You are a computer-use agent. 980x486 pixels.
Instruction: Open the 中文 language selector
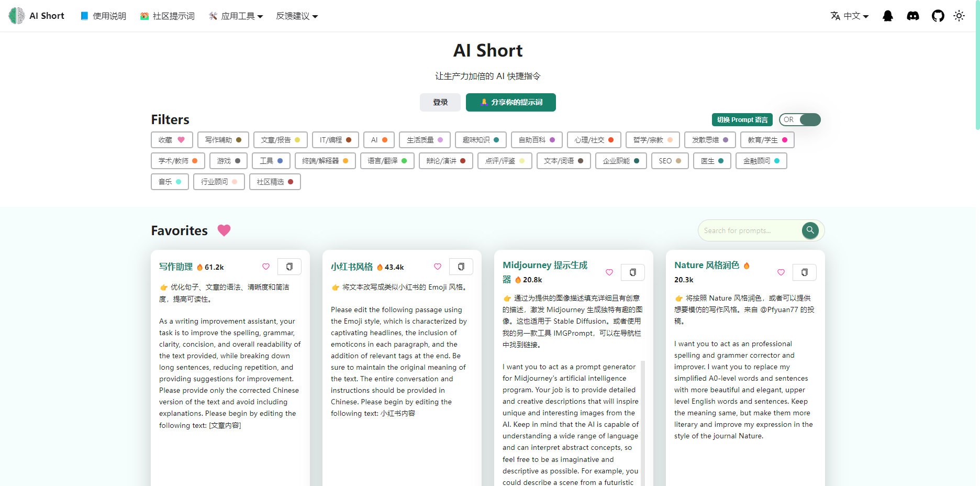click(849, 16)
